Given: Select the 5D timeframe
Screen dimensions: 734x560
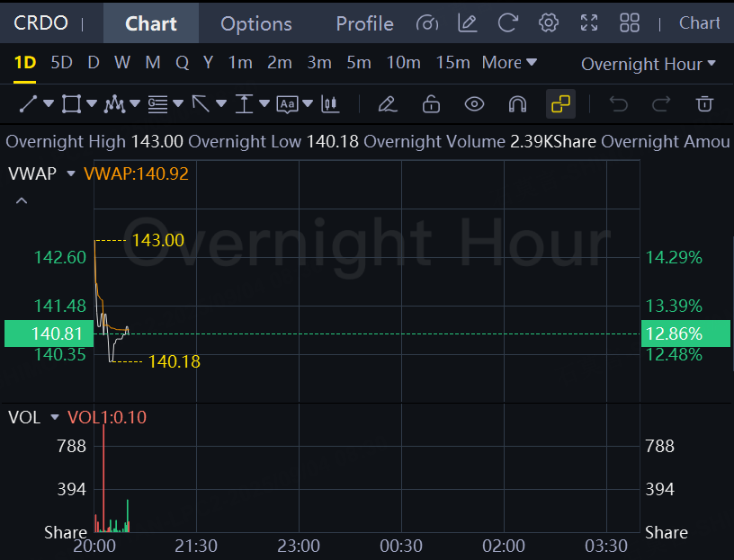Looking at the screenshot, I should (x=61, y=63).
